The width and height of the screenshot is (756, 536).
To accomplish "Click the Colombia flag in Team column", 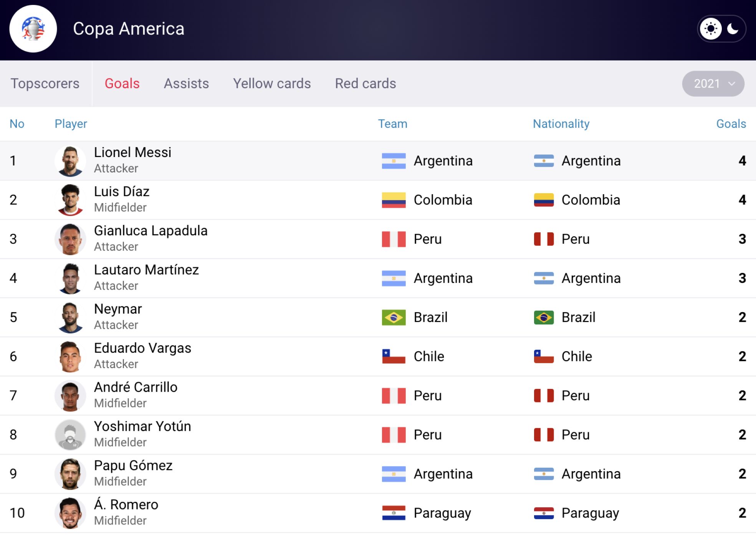I will pos(394,200).
